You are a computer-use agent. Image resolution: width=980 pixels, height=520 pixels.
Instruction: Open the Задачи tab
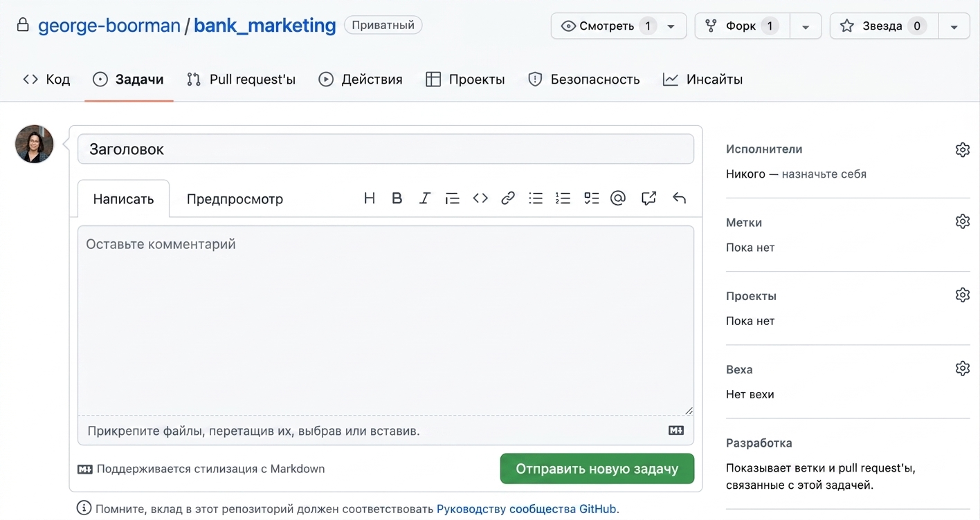(x=129, y=80)
